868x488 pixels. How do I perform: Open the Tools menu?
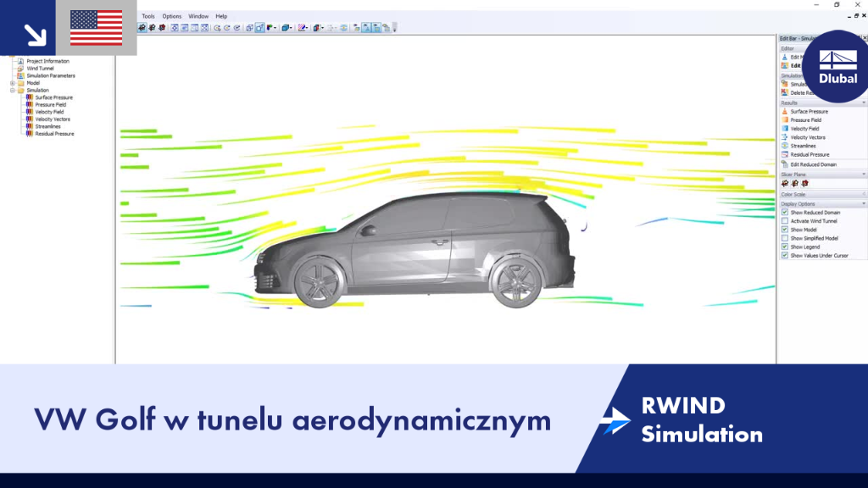coord(147,16)
